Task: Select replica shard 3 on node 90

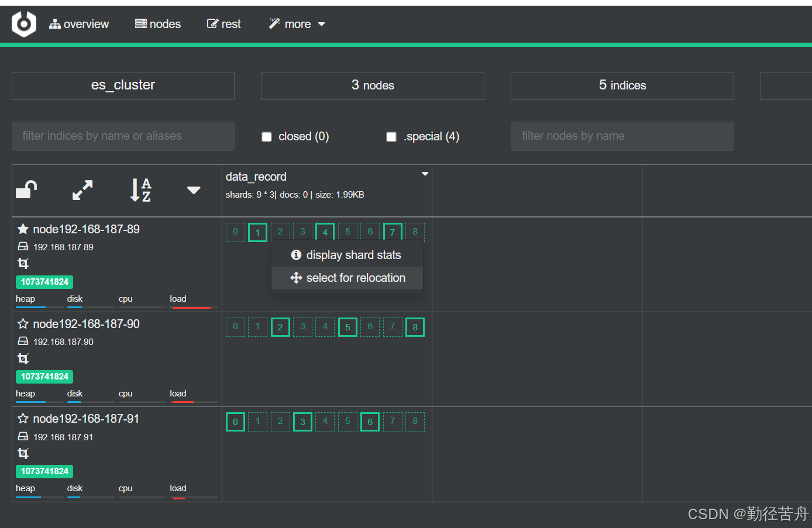Action: [x=302, y=327]
